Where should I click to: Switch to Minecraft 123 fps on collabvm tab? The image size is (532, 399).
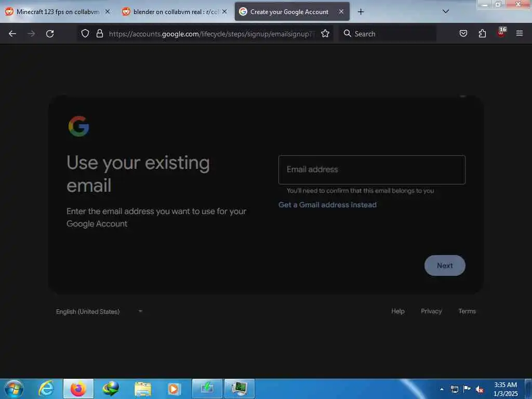coord(58,12)
